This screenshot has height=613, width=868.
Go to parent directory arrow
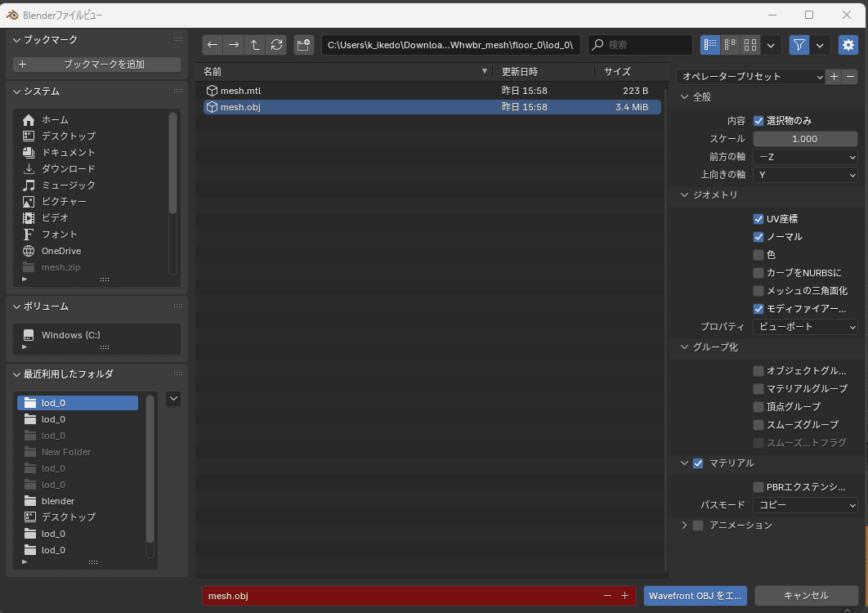(256, 45)
